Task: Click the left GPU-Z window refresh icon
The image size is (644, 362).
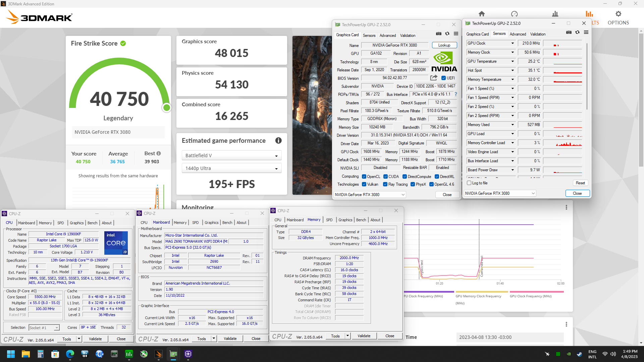Action: [x=447, y=34]
